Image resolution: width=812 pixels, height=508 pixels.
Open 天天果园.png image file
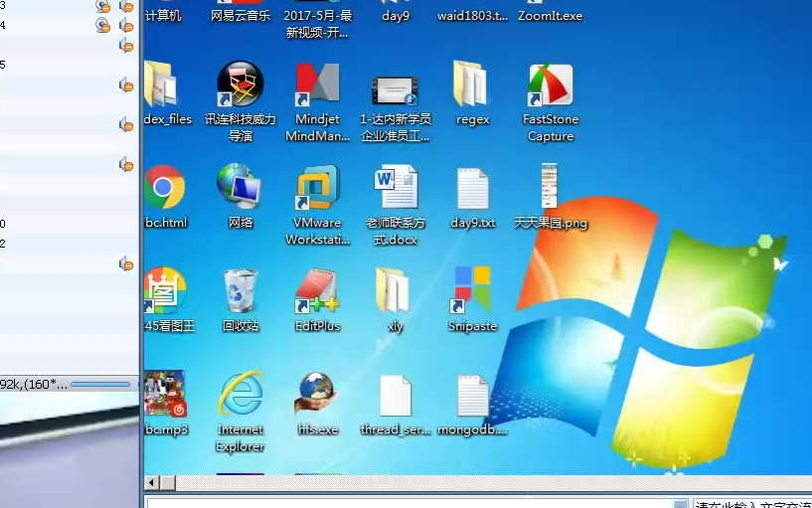pos(550,186)
